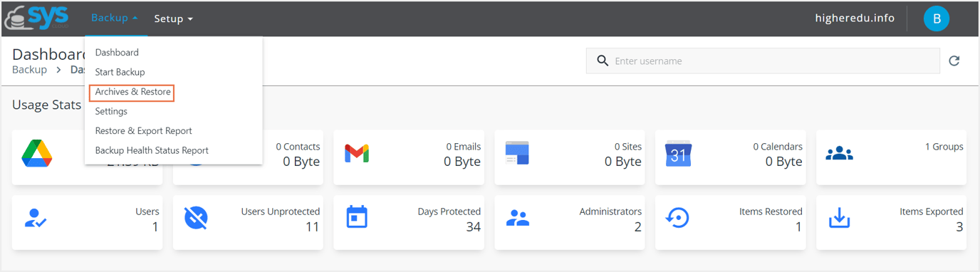Click the 'Users Unprotected' count 11
The height and width of the screenshot is (272, 980).
312,227
